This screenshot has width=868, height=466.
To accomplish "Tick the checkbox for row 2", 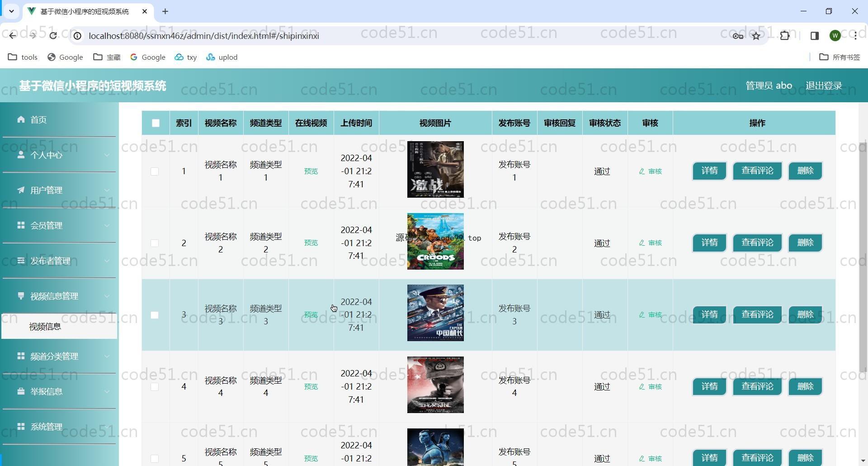I will [155, 243].
